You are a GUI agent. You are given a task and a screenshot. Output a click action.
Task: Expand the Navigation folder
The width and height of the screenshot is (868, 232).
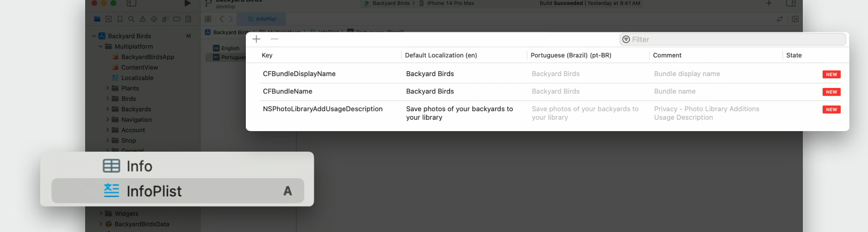pos(107,120)
